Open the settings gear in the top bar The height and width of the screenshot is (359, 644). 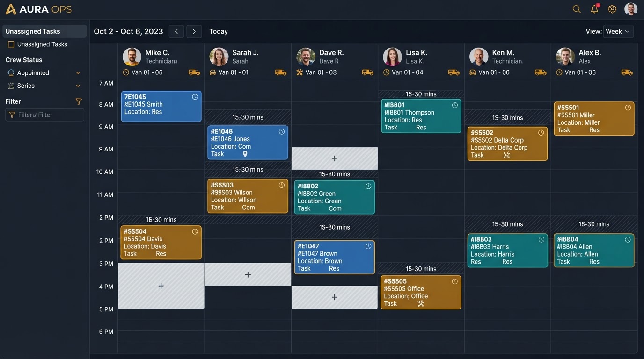(612, 9)
